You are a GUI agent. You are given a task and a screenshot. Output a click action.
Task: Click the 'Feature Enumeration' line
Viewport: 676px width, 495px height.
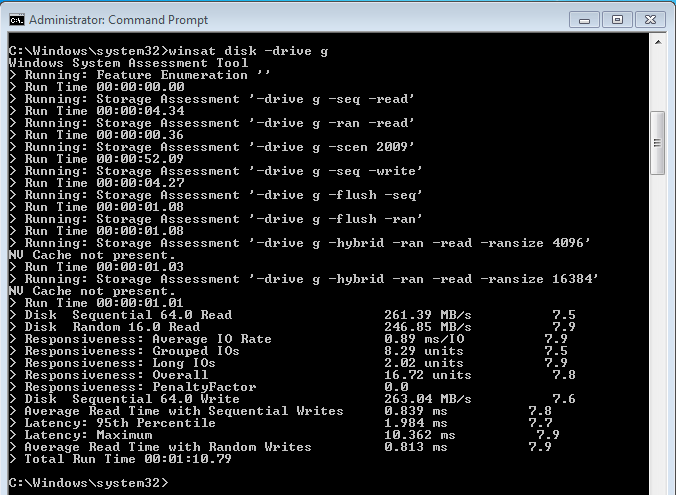pos(139,75)
